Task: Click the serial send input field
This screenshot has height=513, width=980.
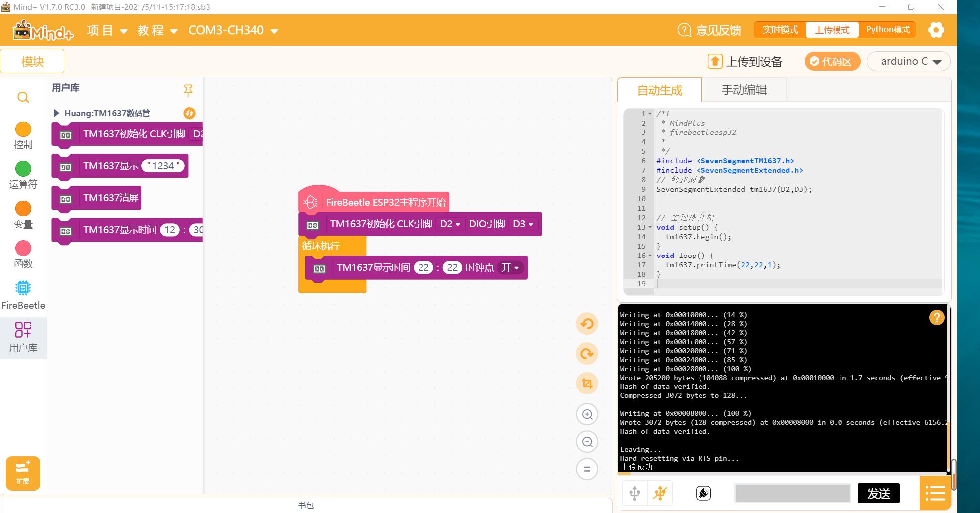Action: 793,493
